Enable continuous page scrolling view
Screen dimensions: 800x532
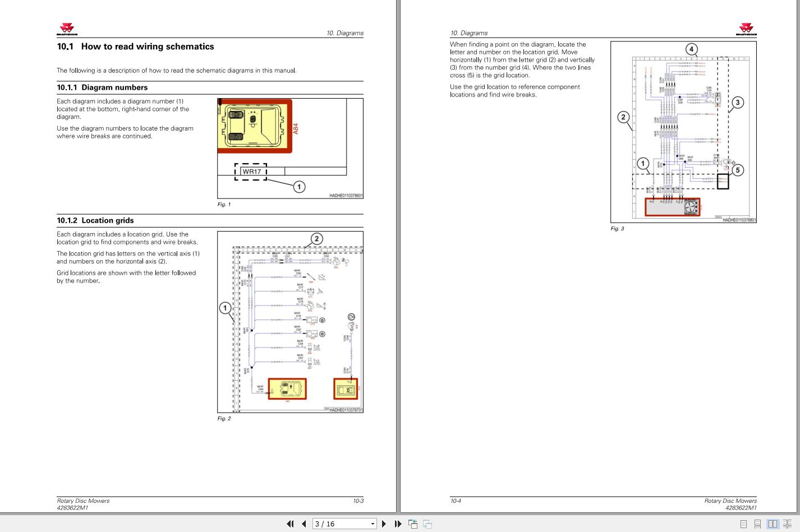(758, 524)
